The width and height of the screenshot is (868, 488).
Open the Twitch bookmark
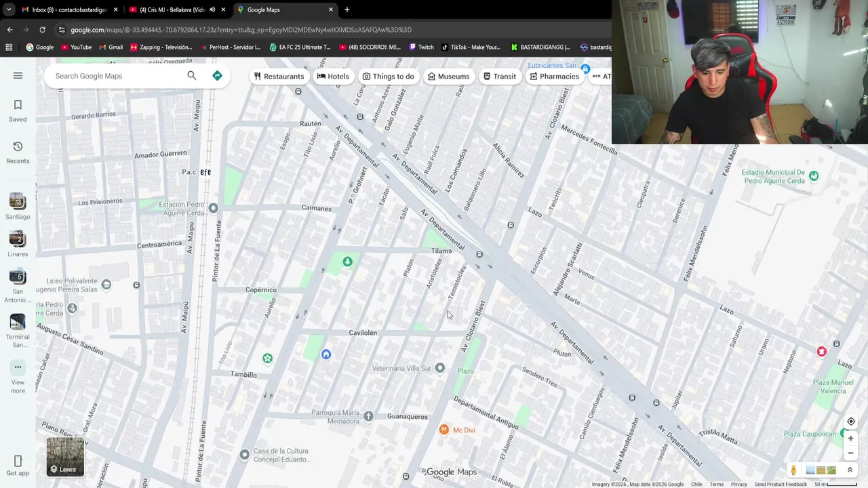421,47
